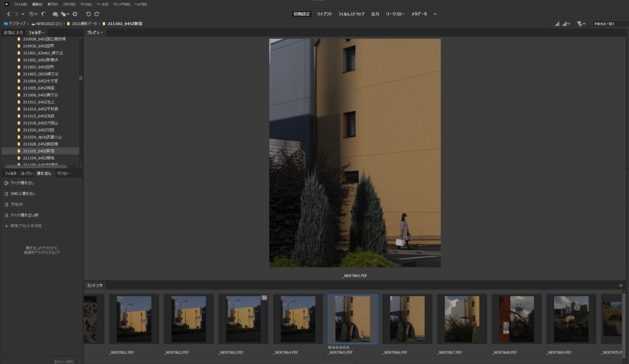Rotate image 90° clockwise

[97, 14]
